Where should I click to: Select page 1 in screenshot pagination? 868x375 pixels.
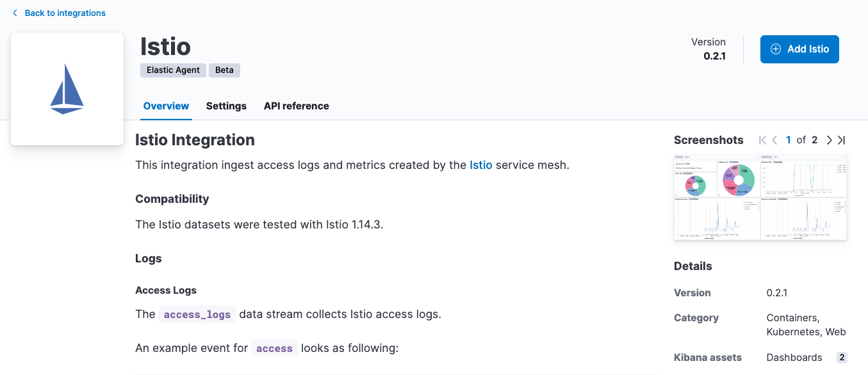(788, 140)
